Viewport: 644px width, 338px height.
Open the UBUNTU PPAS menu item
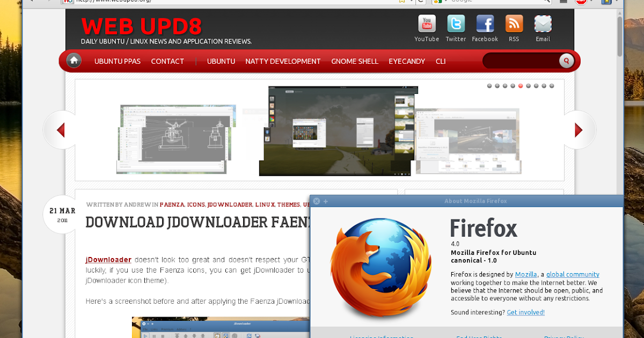[x=118, y=61]
